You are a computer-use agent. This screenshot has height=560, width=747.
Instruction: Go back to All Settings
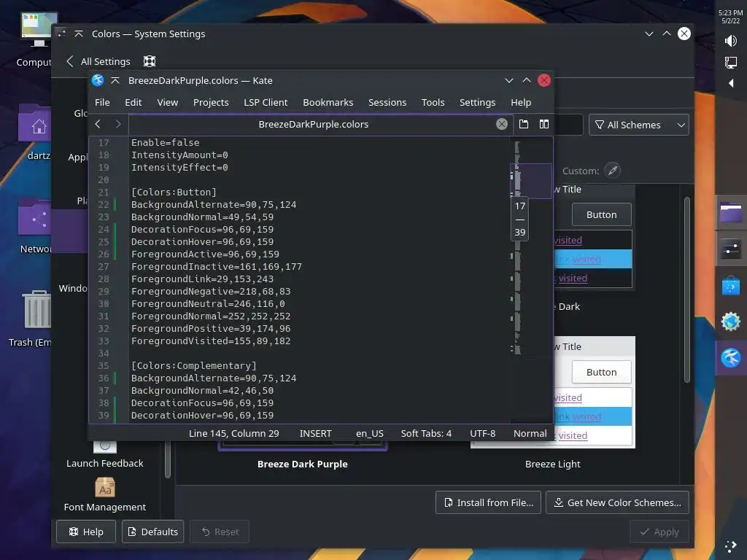point(98,61)
